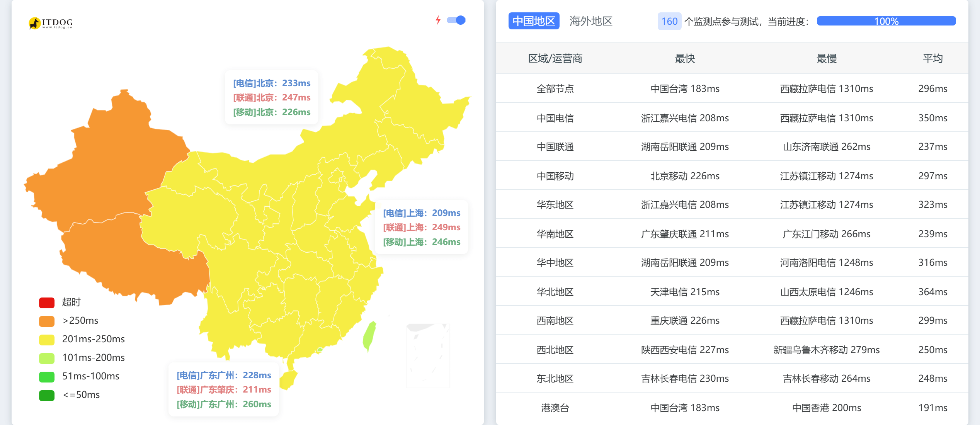980x425 pixels.
Task: Toggle the blue switch beside the lightning bolt
Action: pos(456,20)
